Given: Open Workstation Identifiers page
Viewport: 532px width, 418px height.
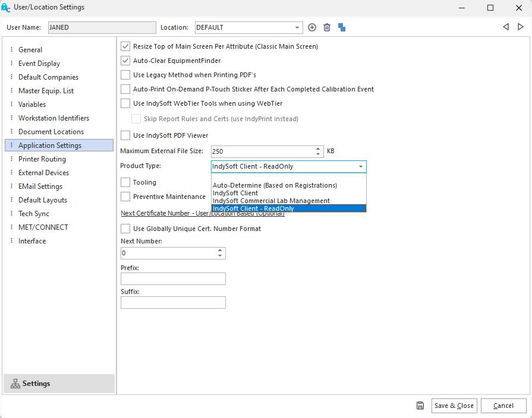Looking at the screenshot, I should [x=59, y=118].
